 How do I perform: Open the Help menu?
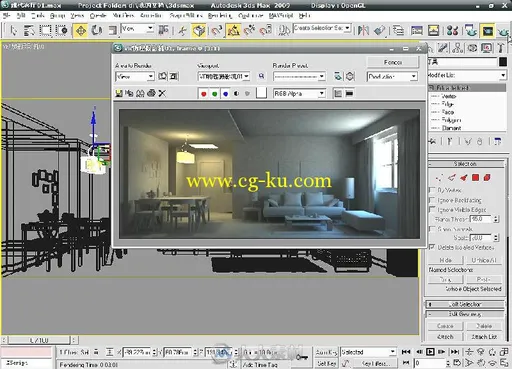pos(304,15)
